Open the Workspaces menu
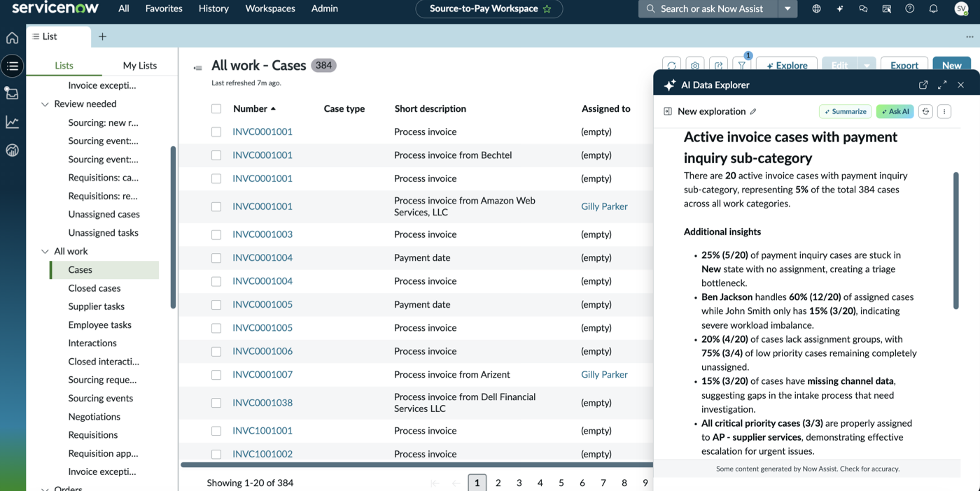The width and height of the screenshot is (980, 491). coord(270,8)
